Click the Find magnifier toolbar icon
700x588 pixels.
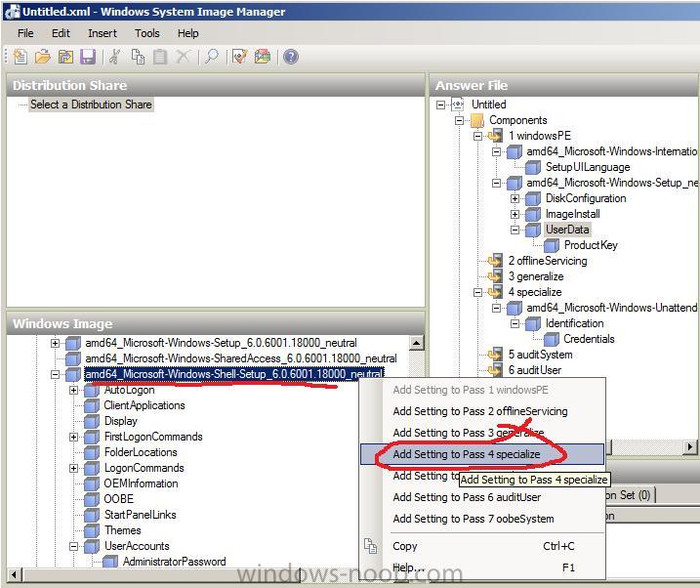[x=212, y=57]
